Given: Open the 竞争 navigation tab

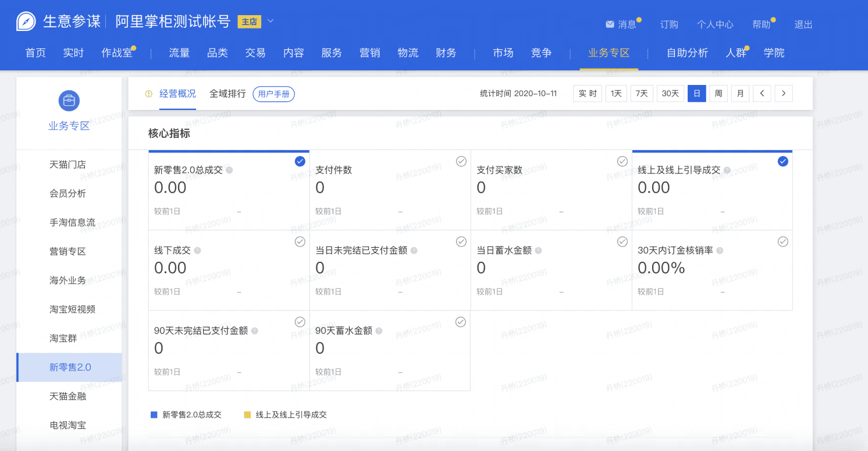Looking at the screenshot, I should [541, 53].
